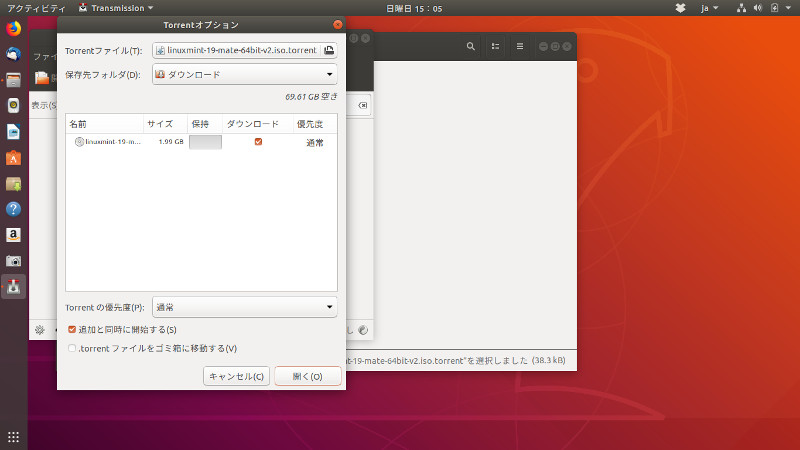Click the Download column header
The width and height of the screenshot is (800, 450).
(258, 124)
